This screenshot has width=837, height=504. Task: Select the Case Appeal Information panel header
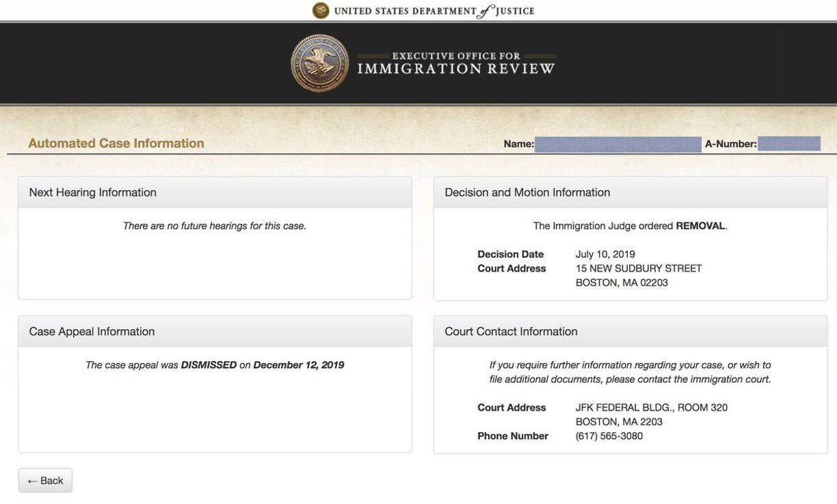point(92,332)
